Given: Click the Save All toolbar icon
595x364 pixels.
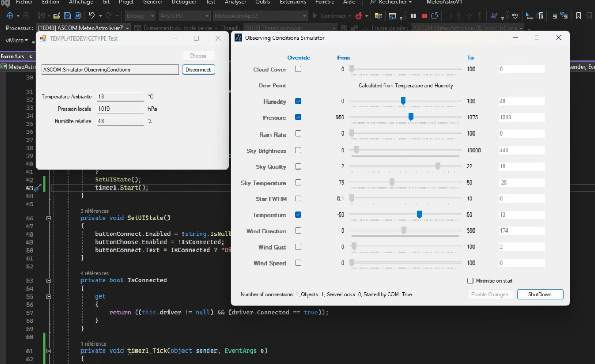Looking at the screenshot, I should pyautogui.click(x=77, y=16).
